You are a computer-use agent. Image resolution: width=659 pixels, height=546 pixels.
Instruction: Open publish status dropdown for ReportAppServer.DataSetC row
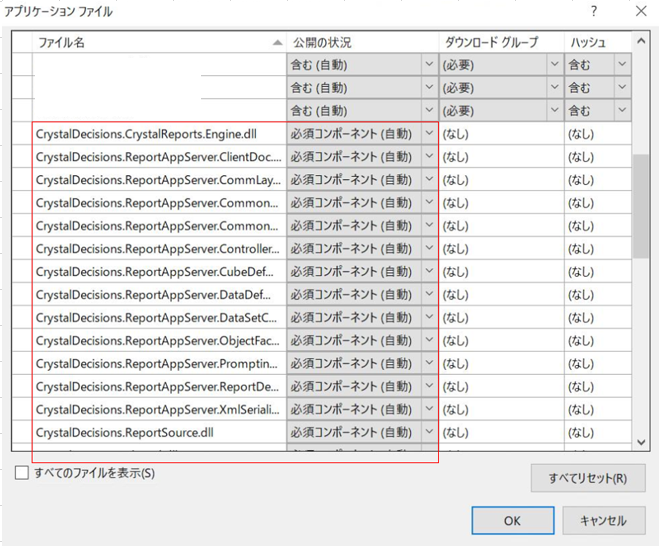[x=429, y=317]
